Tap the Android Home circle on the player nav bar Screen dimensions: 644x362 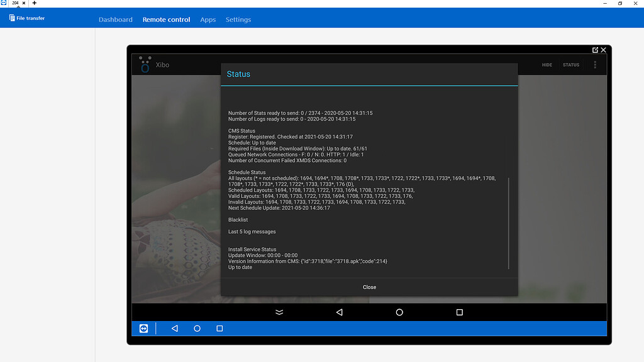coord(399,312)
